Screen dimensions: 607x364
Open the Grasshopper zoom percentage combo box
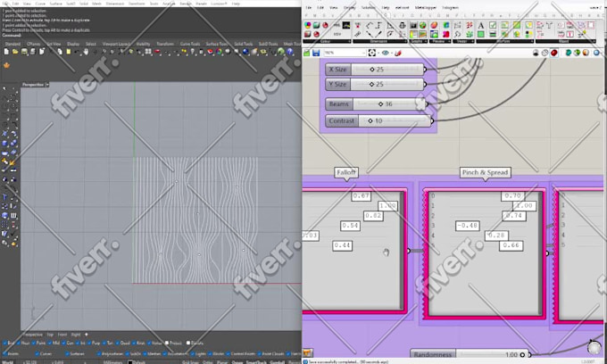pyautogui.click(x=345, y=53)
